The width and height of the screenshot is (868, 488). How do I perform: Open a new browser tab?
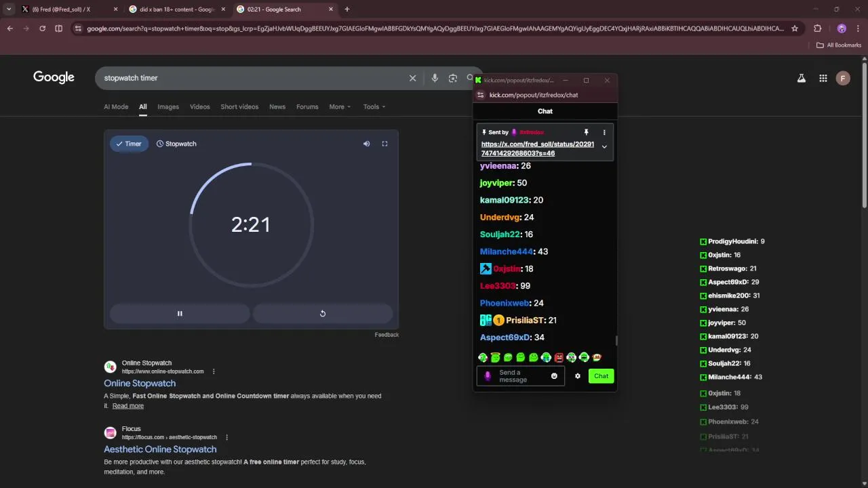[347, 9]
